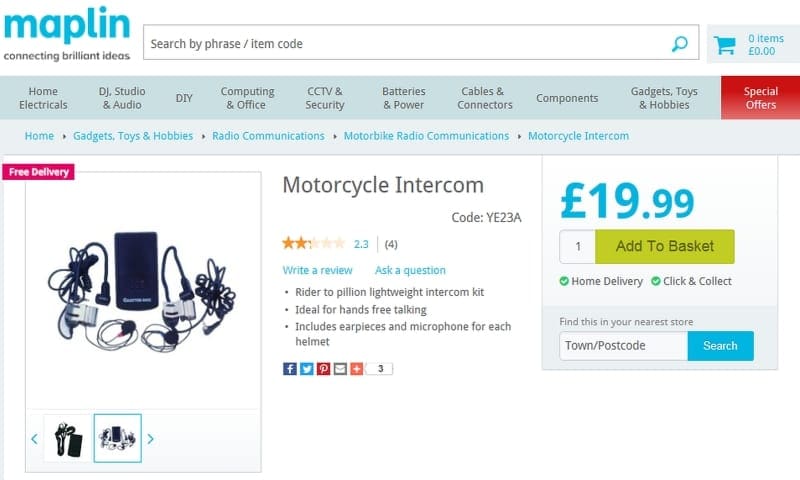Focus the Town/Postcode input field
Image resolution: width=800 pixels, height=480 pixels.
point(623,346)
